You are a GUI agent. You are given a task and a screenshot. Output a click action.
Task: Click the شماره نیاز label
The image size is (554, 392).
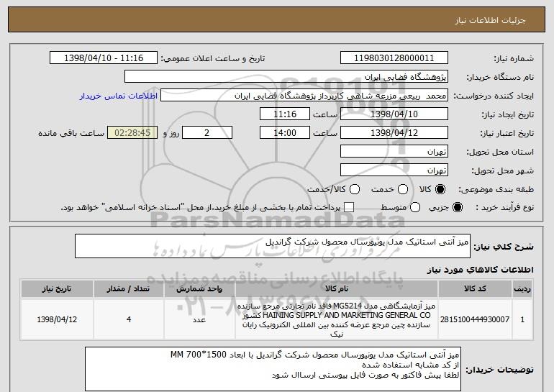(514, 59)
